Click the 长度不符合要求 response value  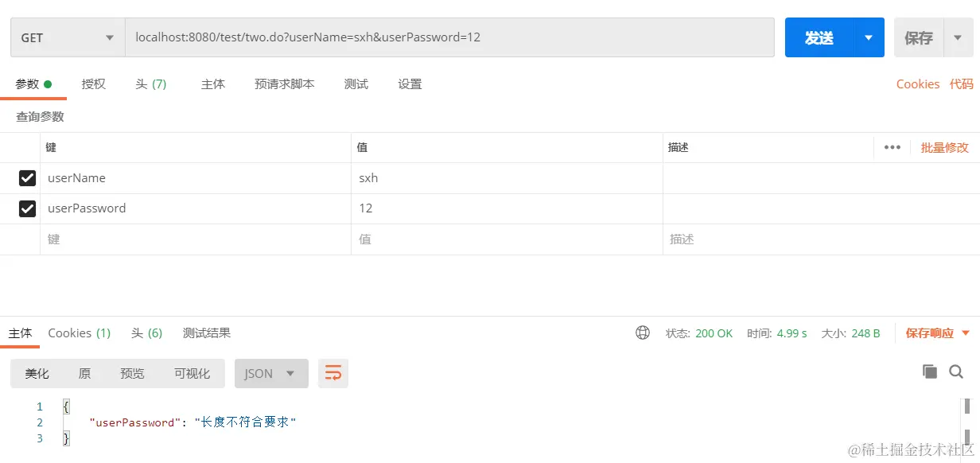(x=245, y=422)
